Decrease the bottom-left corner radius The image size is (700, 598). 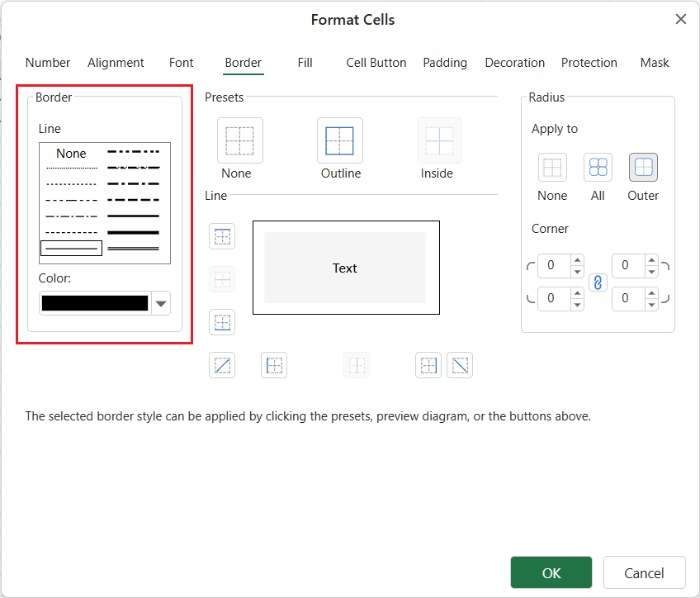pos(578,305)
